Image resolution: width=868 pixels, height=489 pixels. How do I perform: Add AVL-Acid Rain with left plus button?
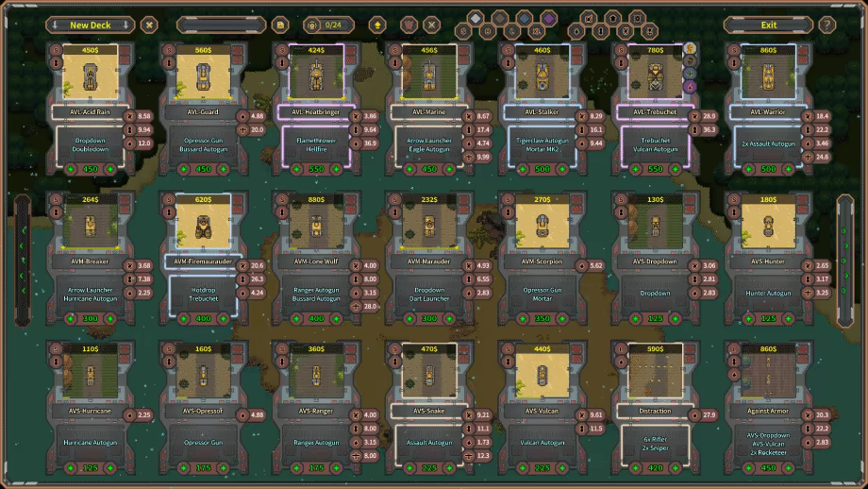point(71,169)
